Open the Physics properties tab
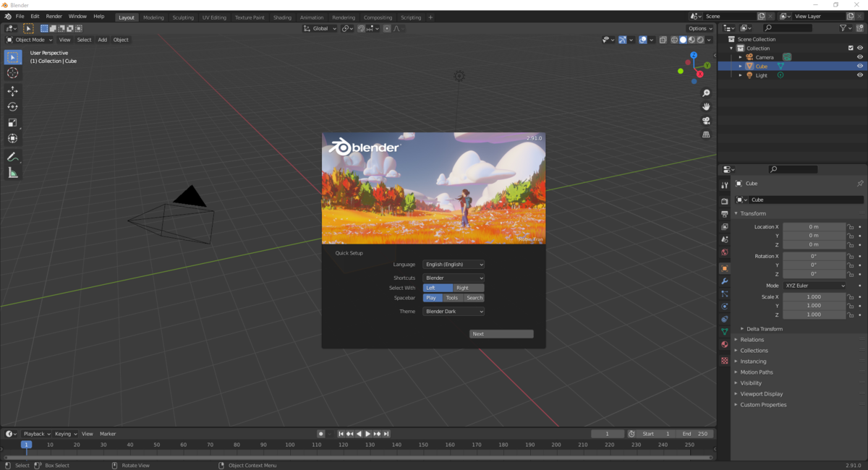This screenshot has width=868, height=470. coord(724,307)
